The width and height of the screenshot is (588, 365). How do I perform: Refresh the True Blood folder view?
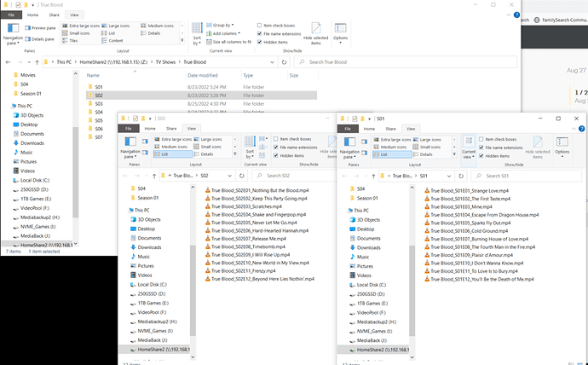point(284,62)
